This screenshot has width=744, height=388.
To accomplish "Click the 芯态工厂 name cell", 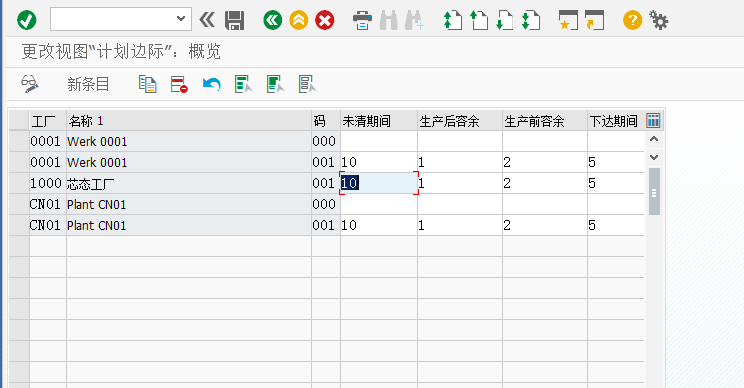I will (189, 183).
